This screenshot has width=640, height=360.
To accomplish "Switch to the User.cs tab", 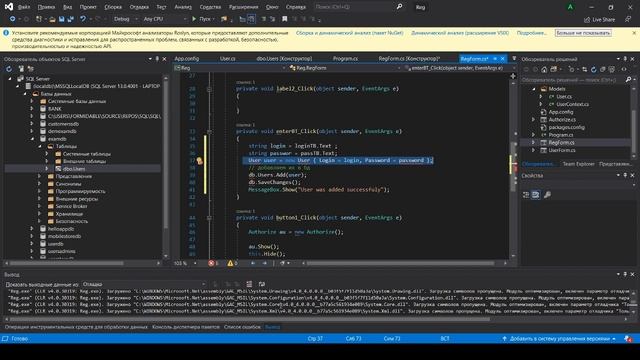I will 227,59.
